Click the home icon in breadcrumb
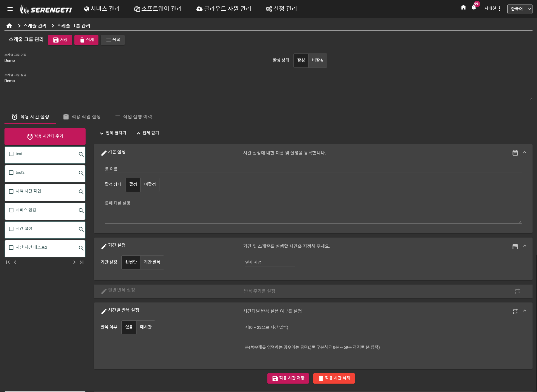Screen dimensions: 537x392 [9, 26]
